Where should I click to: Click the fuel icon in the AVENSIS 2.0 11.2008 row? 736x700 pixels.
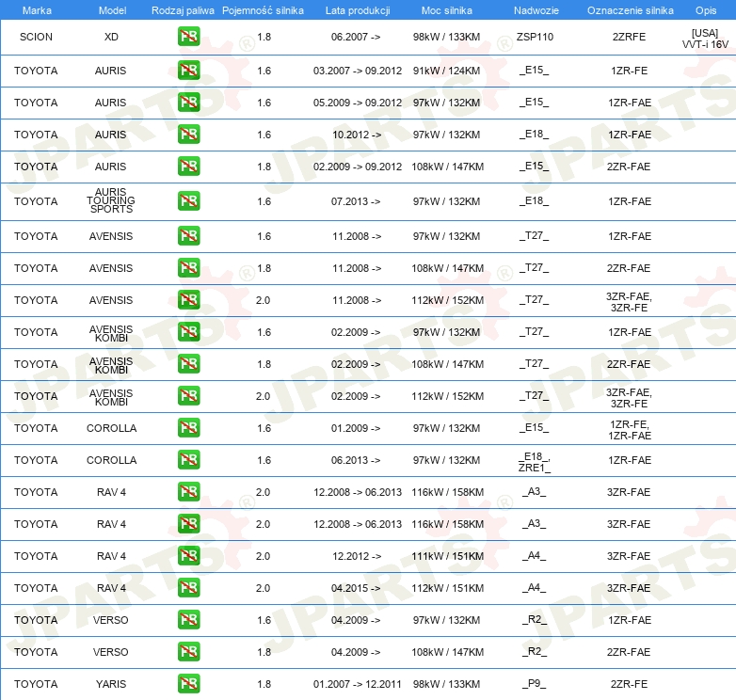188,300
